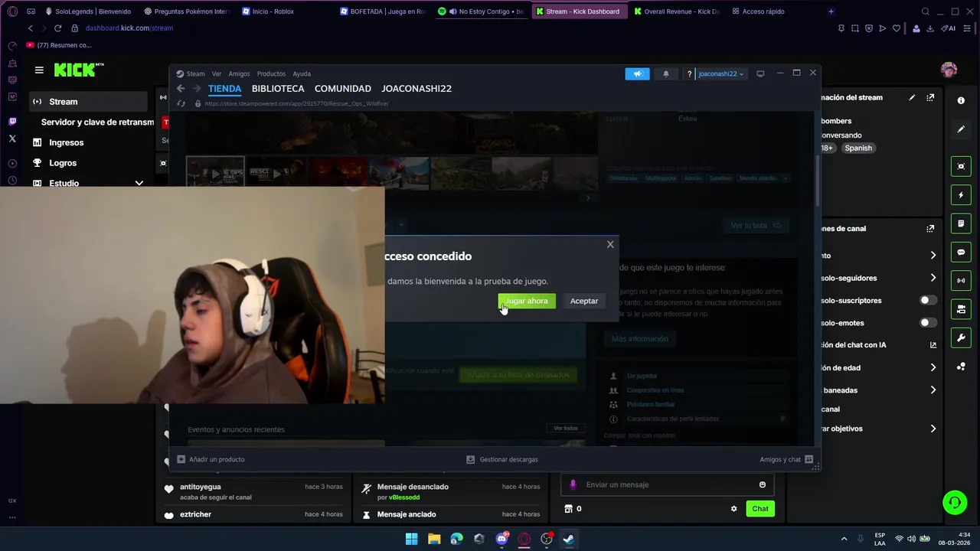Click the Steam megaphone announcements button

[637, 73]
